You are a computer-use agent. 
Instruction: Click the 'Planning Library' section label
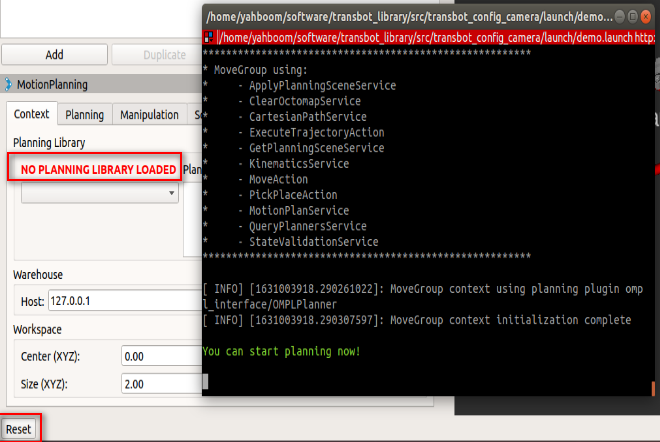[x=49, y=143]
